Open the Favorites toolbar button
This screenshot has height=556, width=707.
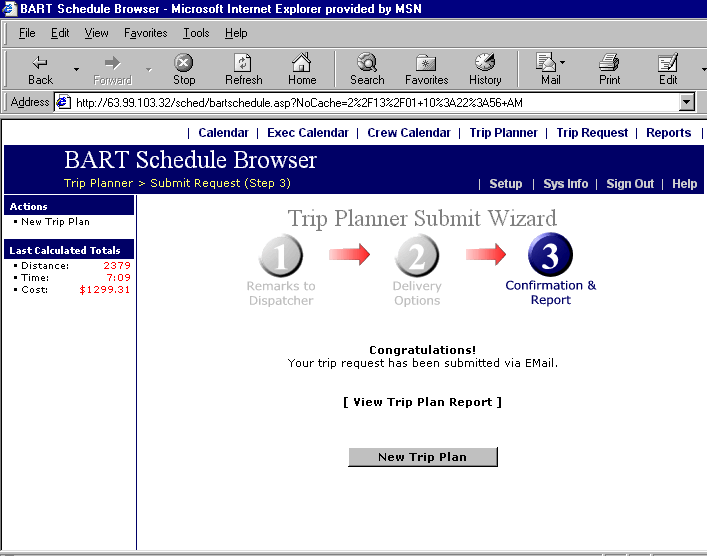tap(426, 69)
